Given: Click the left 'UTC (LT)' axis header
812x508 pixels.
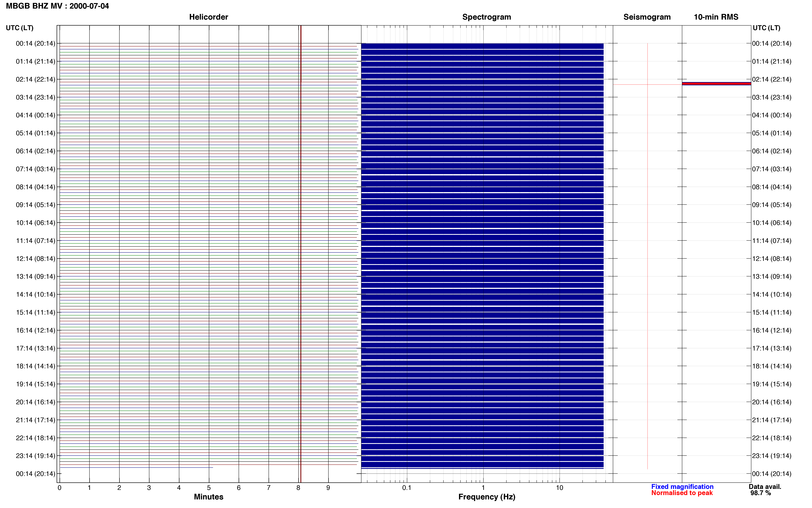Looking at the screenshot, I should click(x=20, y=28).
